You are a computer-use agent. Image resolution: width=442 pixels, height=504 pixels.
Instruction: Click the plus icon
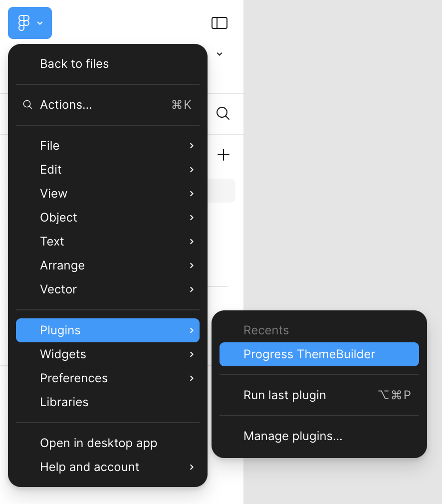click(x=223, y=155)
